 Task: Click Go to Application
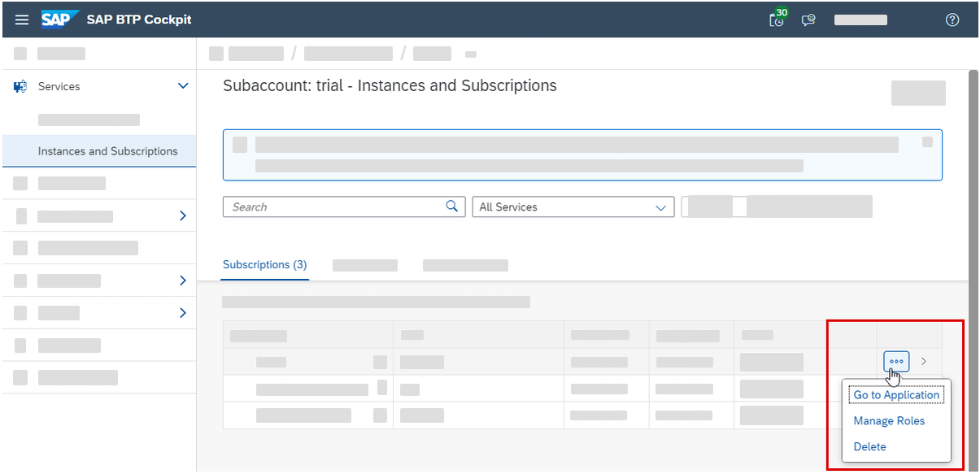(896, 394)
